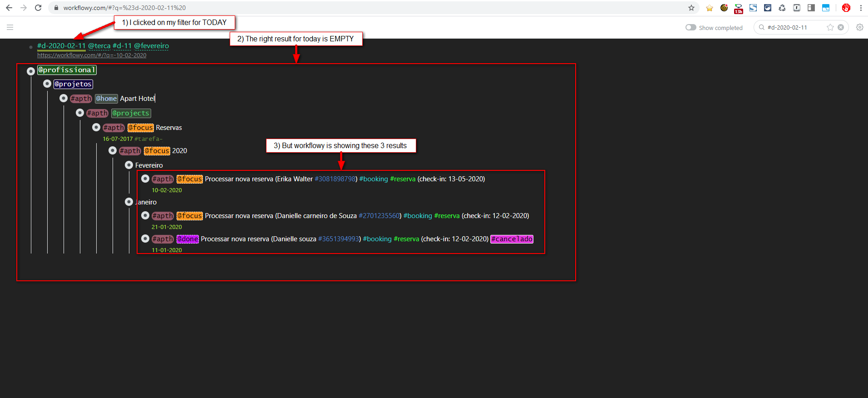The image size is (868, 398).
Task: Filter by the #d-2020-02-11 tag
Action: tap(61, 46)
